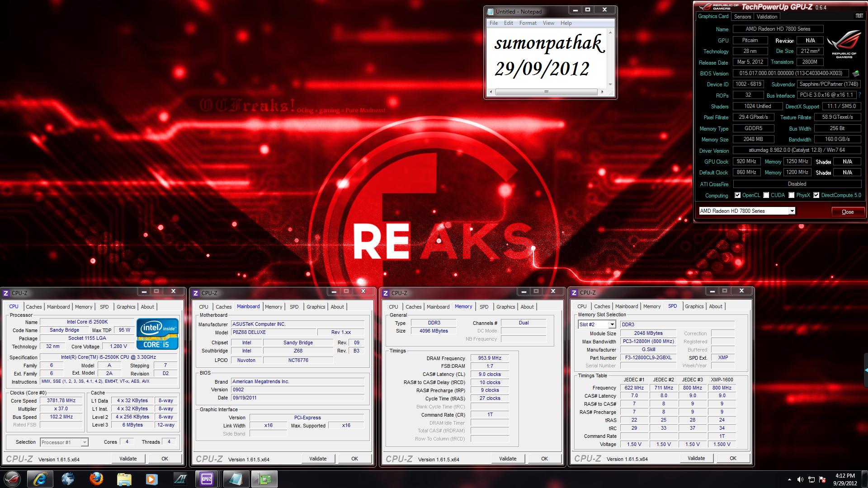Image resolution: width=868 pixels, height=488 pixels.
Task: Open the Notepad File menu
Action: [494, 23]
